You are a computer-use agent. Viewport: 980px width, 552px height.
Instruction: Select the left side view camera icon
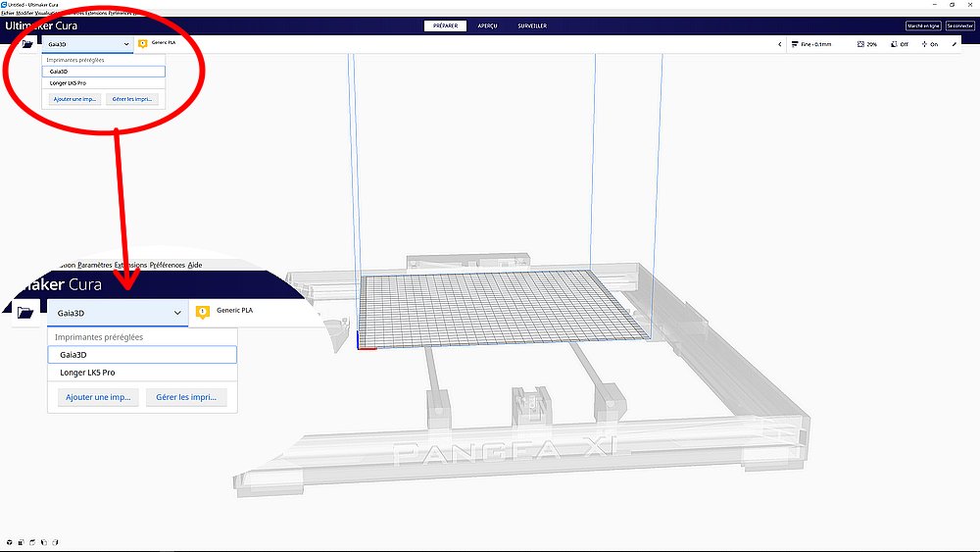(x=44, y=542)
